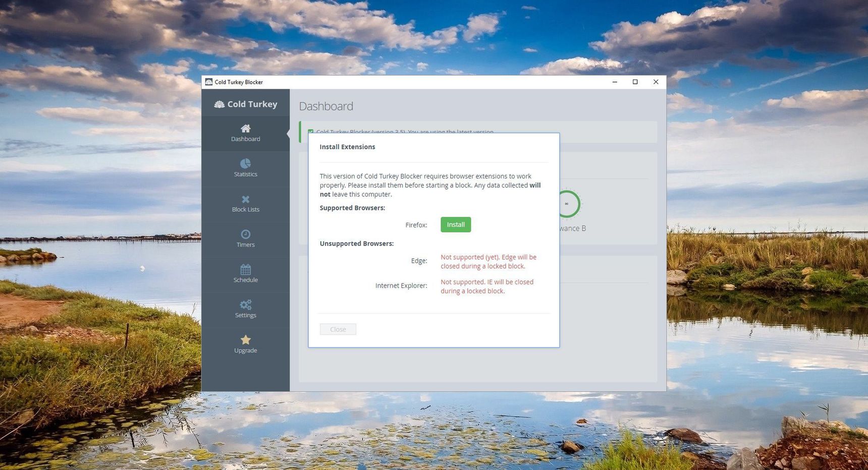Viewport: 868px width, 470px height.
Task: Click the Block Lists sidebar label
Action: pos(245,210)
